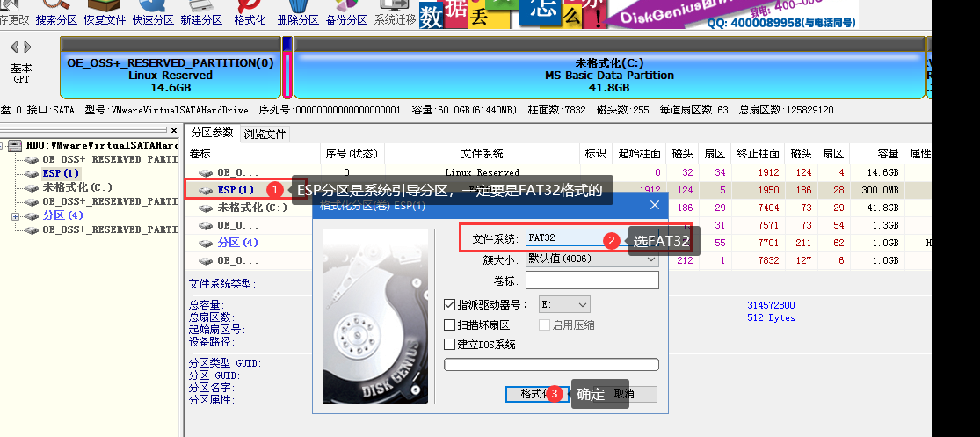
Task: Switch to the 浏览文件 tab
Action: coord(265,134)
